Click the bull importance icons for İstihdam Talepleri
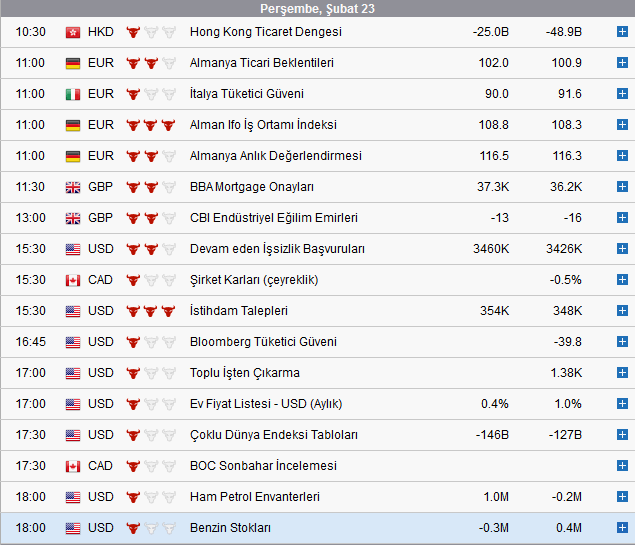Image resolution: width=635 pixels, height=545 pixels. pos(150,311)
